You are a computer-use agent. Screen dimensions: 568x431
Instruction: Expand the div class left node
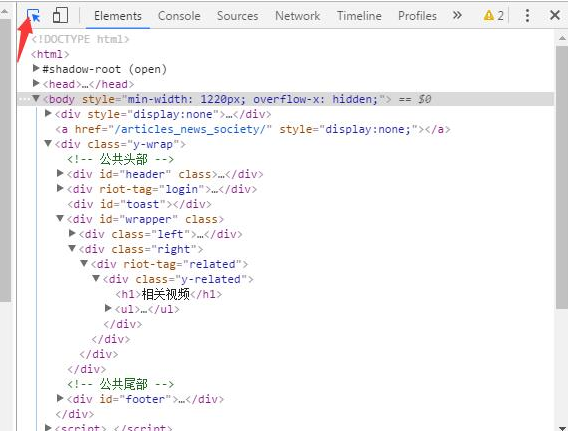coord(72,233)
